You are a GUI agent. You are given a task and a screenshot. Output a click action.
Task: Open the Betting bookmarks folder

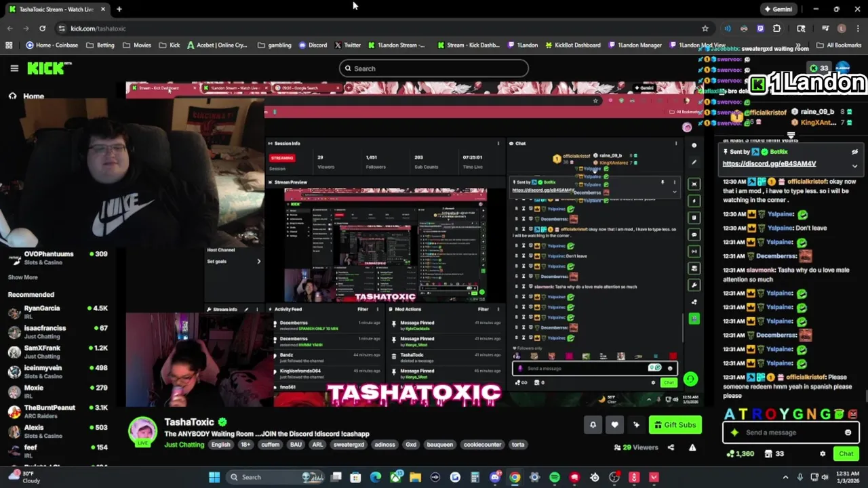100,45
